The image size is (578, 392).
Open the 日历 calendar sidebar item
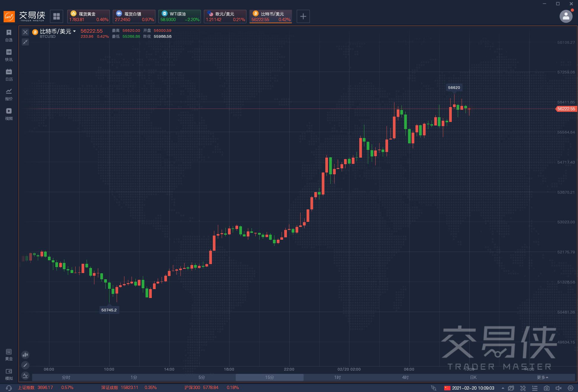(9, 75)
